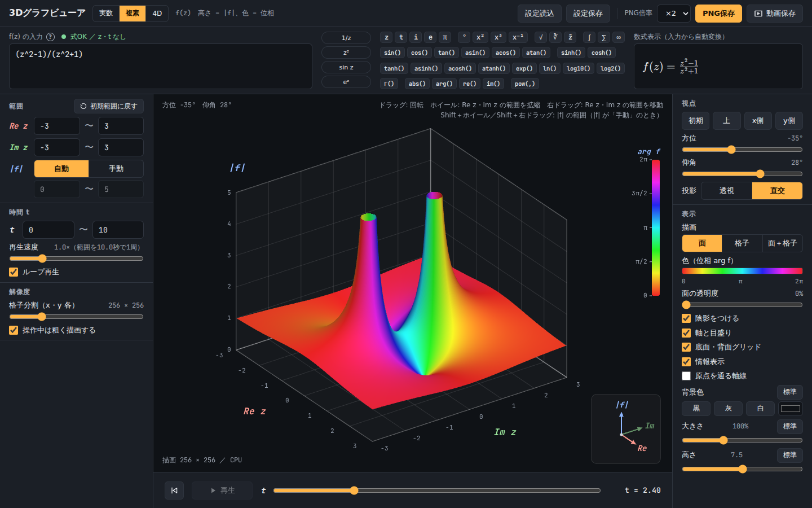Enable the axes-through-origin (原点を通る軸線) checkbox
The image size is (812, 508).
click(x=686, y=376)
